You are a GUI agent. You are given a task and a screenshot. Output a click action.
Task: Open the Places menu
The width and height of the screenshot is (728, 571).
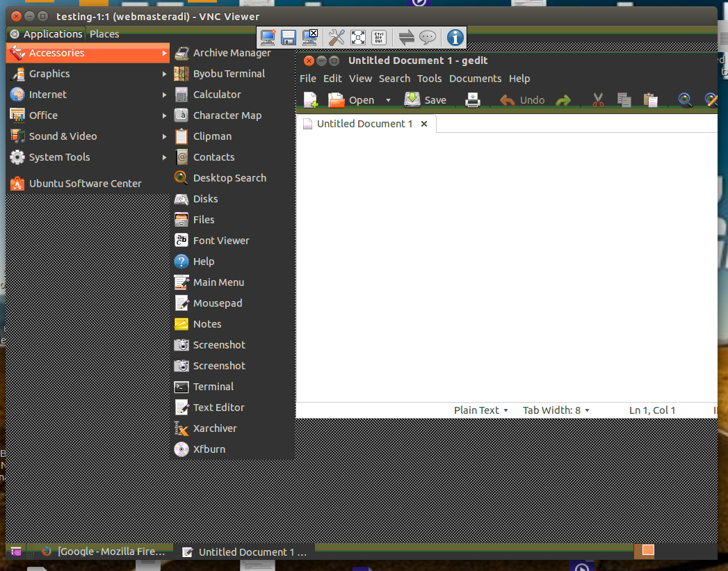tap(104, 34)
